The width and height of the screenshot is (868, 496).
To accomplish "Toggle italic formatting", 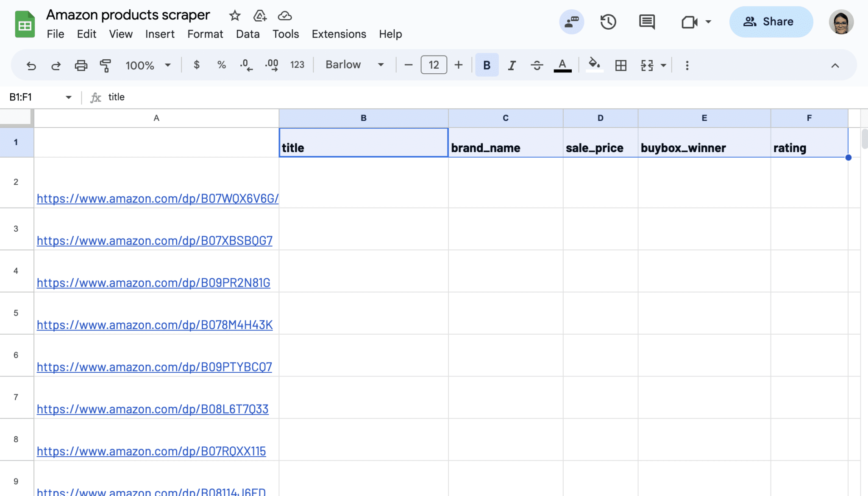I will (511, 65).
